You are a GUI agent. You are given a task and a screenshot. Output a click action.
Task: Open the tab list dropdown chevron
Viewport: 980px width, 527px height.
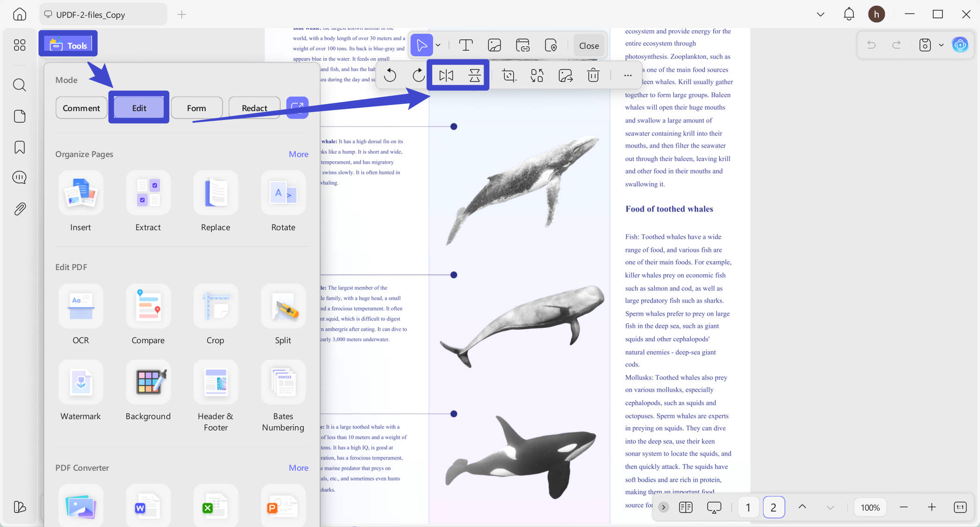point(821,14)
